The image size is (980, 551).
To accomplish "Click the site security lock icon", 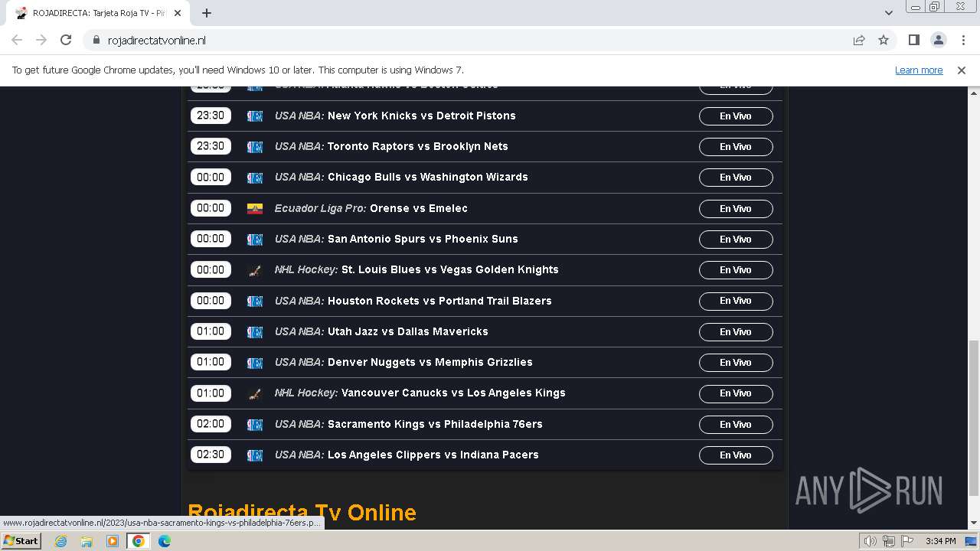I will point(96,40).
